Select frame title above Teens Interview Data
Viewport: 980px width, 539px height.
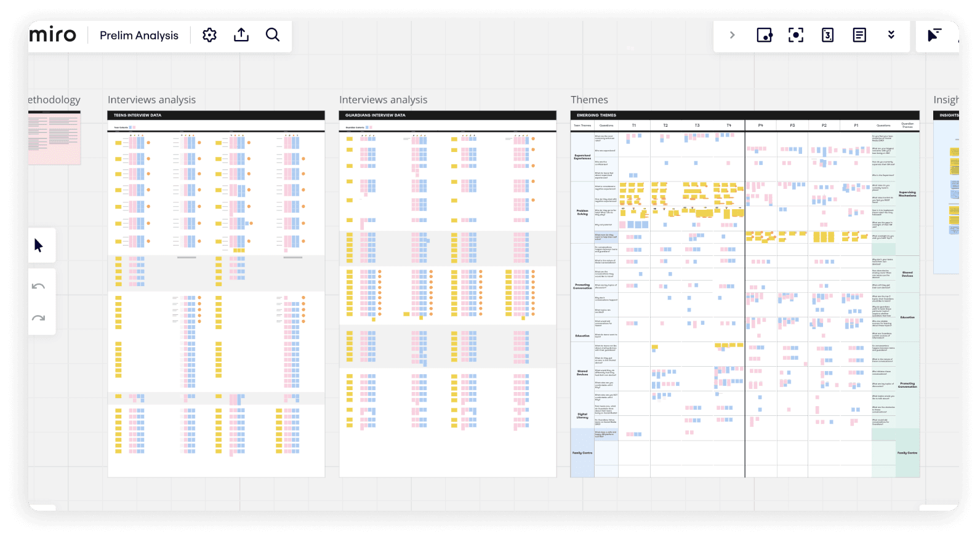[151, 100]
